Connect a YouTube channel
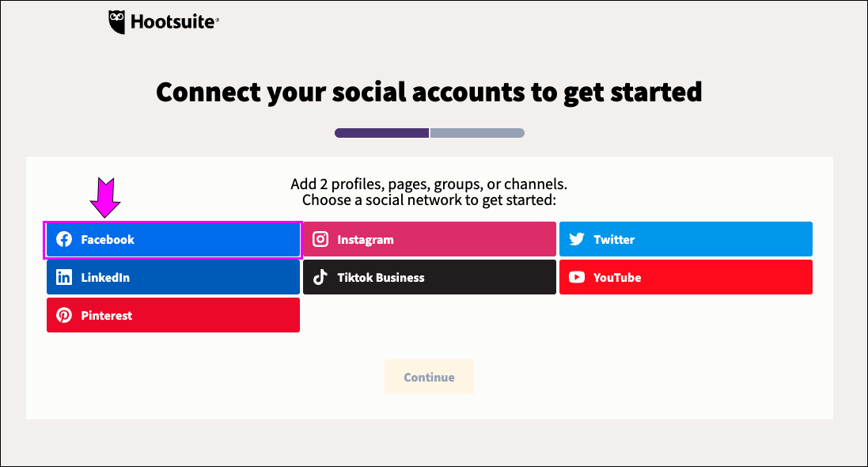Image resolution: width=868 pixels, height=467 pixels. coord(686,278)
